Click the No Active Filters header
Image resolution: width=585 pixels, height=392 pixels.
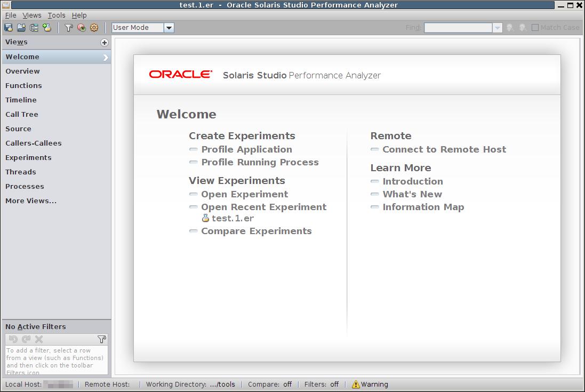coord(35,327)
